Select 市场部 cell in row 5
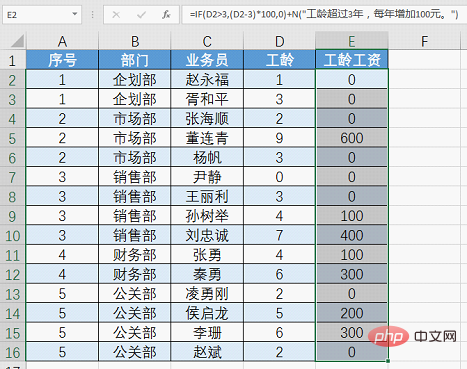The image size is (467, 369). click(135, 138)
